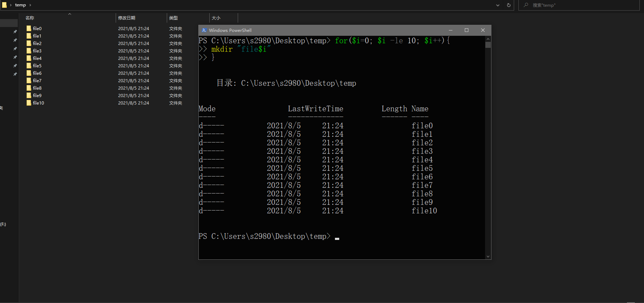
Task: Maximize the Windows PowerShell window
Action: (x=467, y=30)
